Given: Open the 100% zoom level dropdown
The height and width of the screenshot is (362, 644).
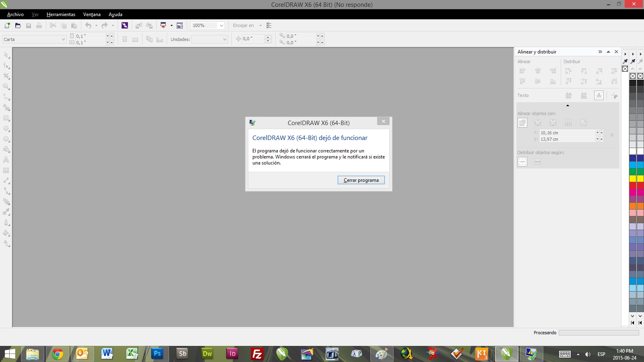Looking at the screenshot, I should (x=221, y=25).
